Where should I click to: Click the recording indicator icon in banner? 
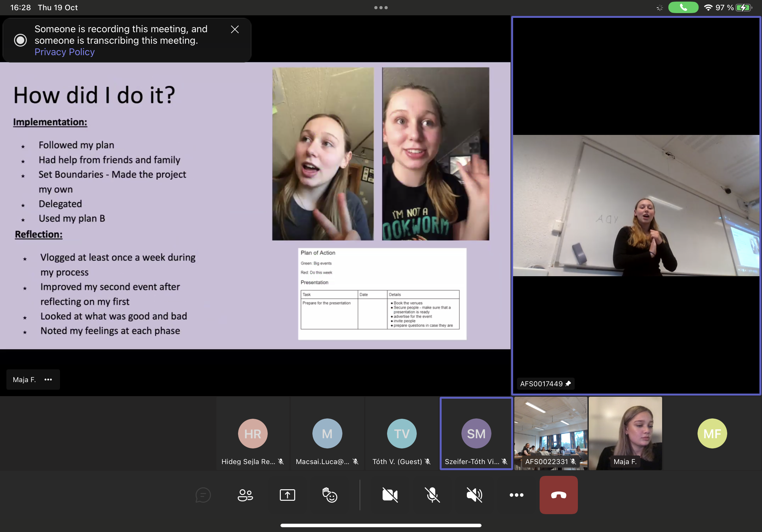click(x=20, y=40)
